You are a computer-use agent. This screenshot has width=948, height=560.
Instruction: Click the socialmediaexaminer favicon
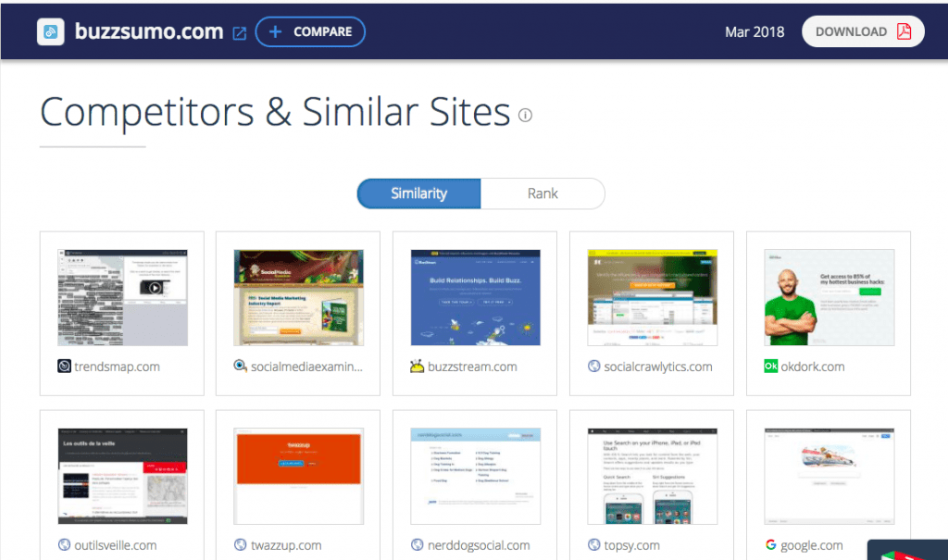(x=241, y=366)
